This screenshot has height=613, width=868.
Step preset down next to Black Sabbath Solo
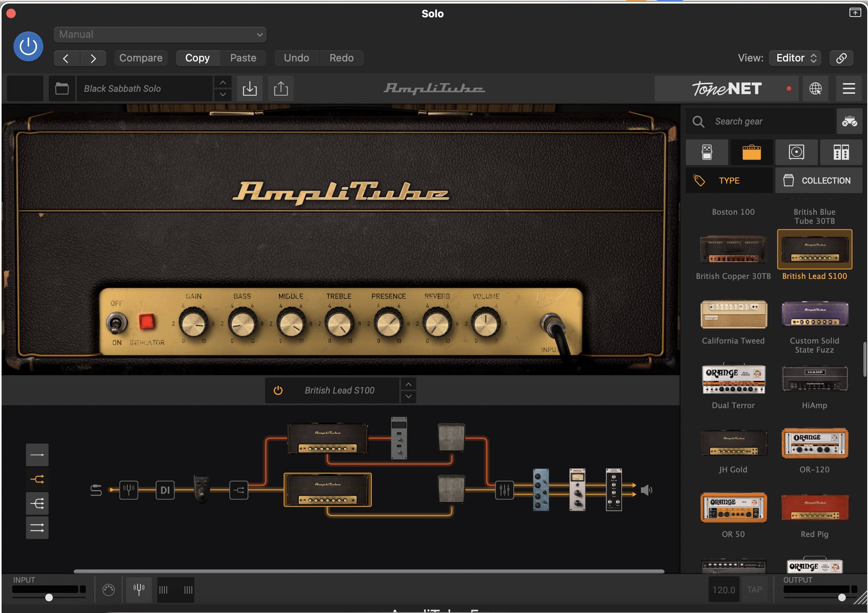coord(223,95)
